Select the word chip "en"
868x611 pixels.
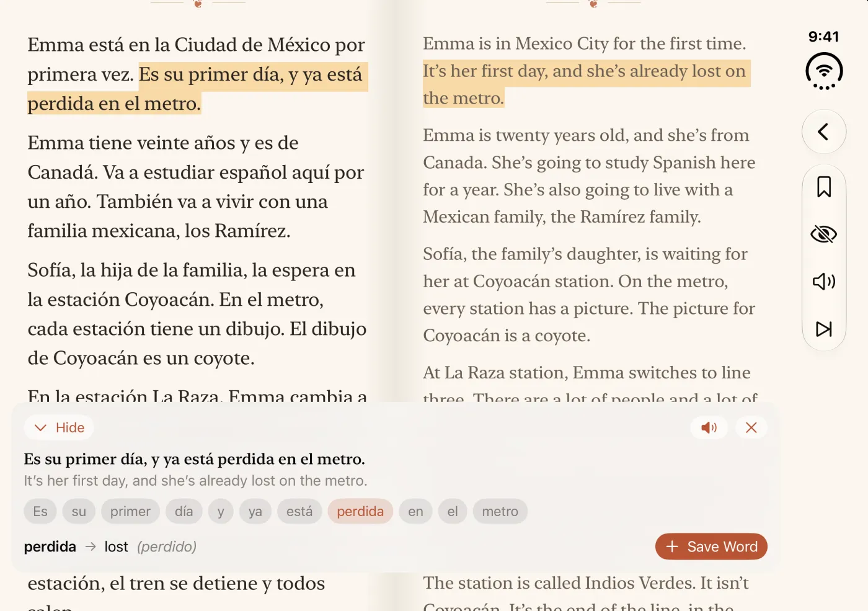(415, 511)
